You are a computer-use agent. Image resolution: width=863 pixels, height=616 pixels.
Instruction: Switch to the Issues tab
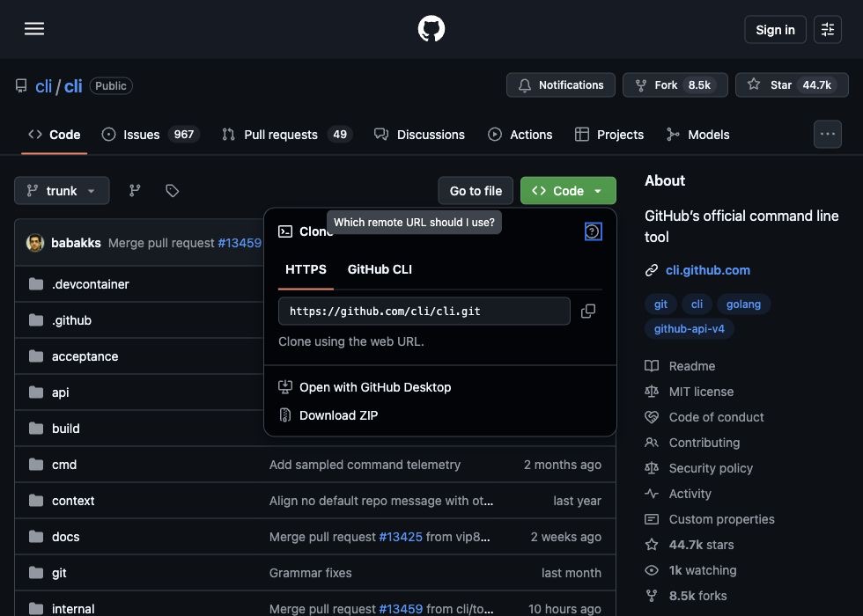[151, 135]
